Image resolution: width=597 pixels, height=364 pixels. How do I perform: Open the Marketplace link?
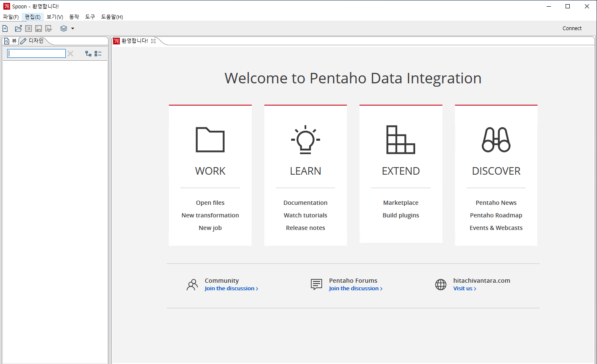[x=401, y=203]
